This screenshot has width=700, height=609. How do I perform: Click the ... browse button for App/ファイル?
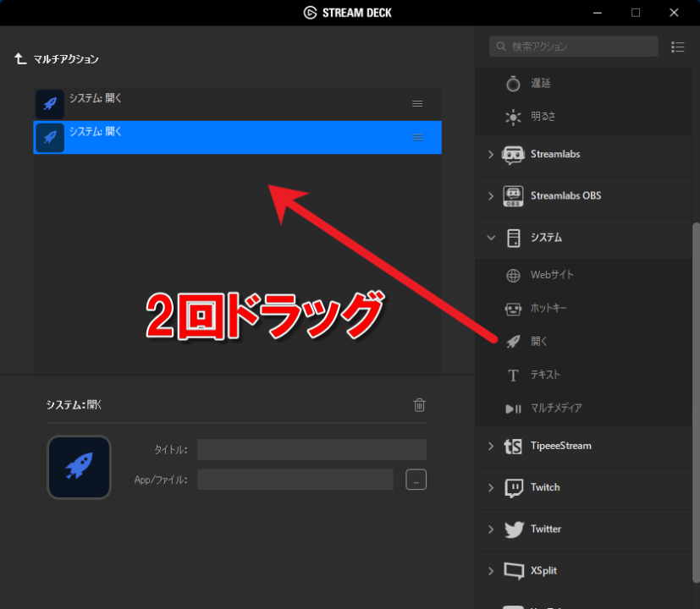pos(416,479)
